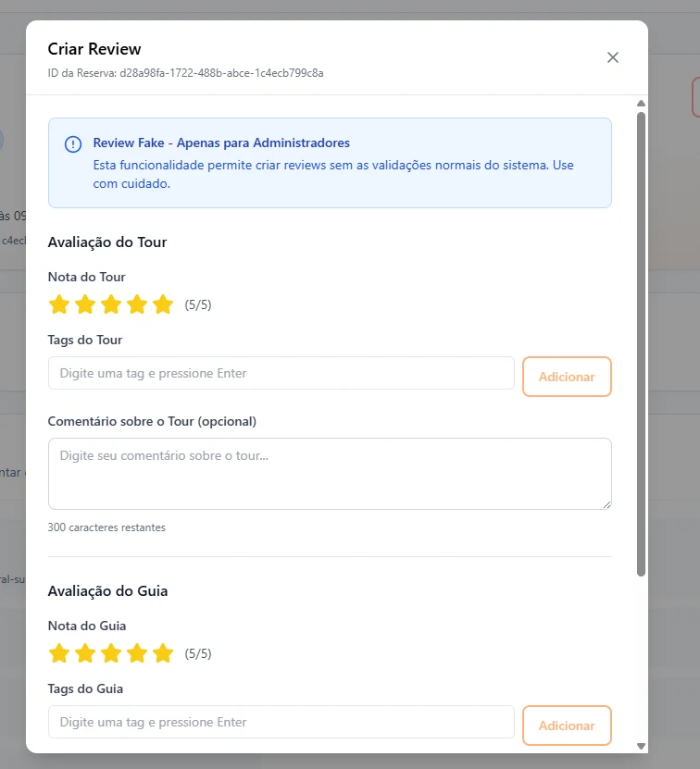Set Nota do Tour to two stars
The width and height of the screenshot is (700, 769).
coord(85,304)
